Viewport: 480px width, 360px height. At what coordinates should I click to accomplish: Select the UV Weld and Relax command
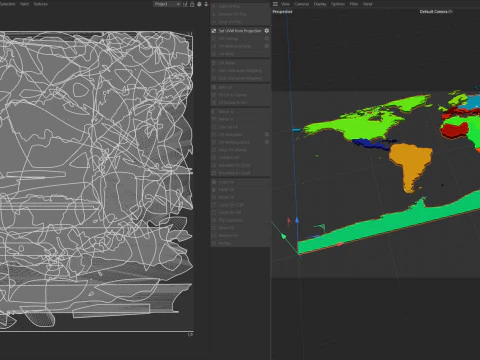pyautogui.click(x=240, y=46)
